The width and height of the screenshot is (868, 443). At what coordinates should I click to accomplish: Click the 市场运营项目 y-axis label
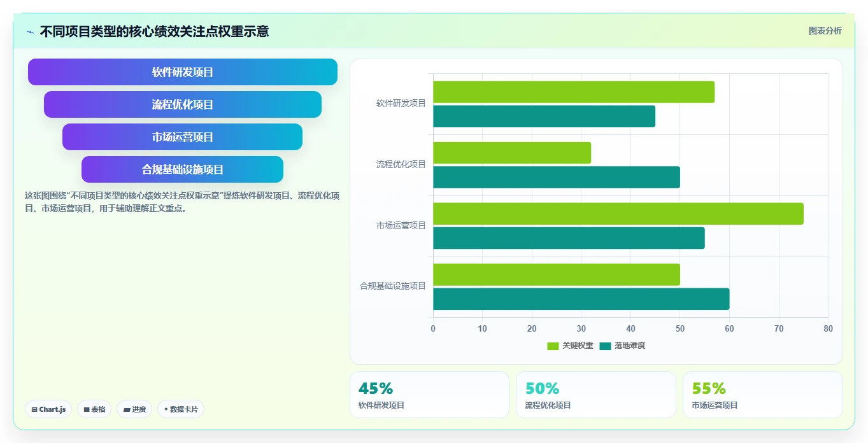(x=401, y=225)
